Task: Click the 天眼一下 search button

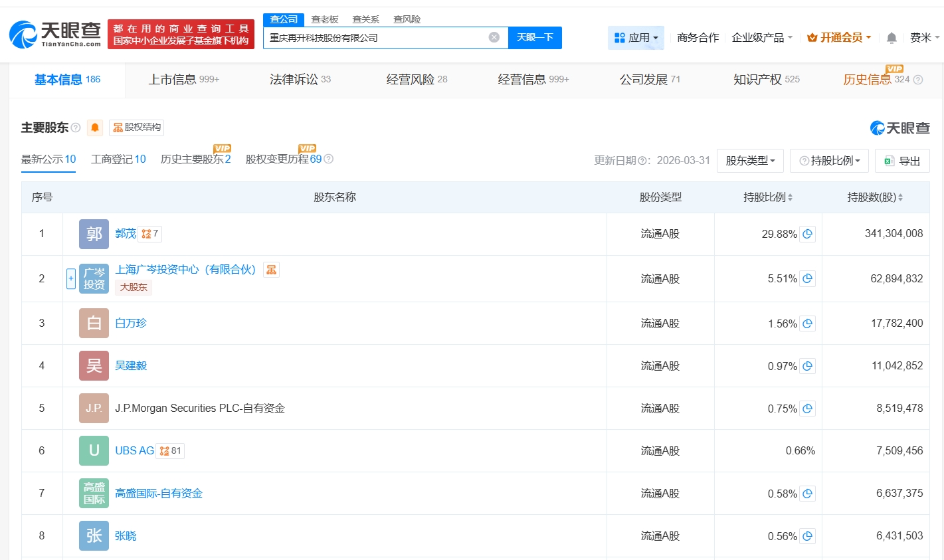Action: (x=535, y=38)
